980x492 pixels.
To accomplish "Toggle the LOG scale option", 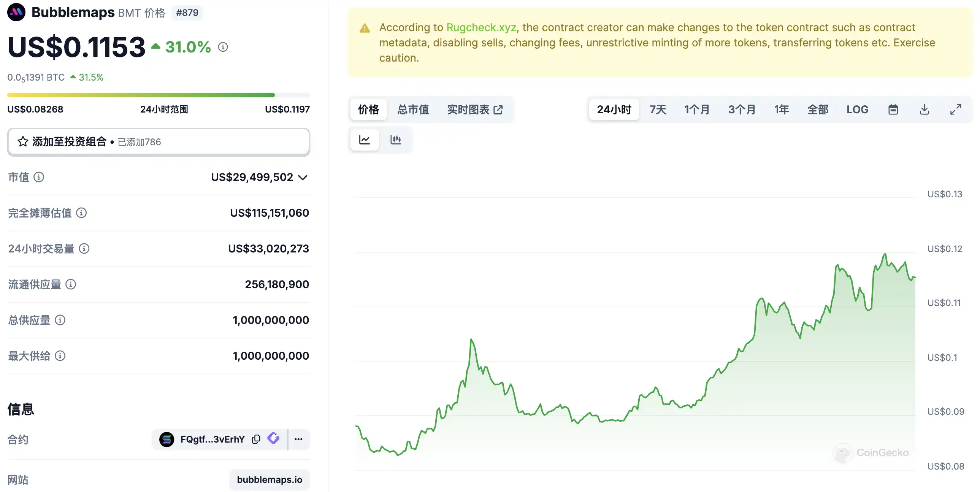I will 857,110.
